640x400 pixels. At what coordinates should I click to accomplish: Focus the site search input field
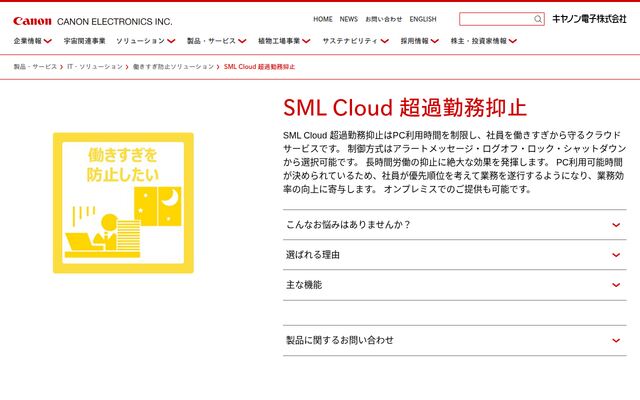tap(502, 19)
